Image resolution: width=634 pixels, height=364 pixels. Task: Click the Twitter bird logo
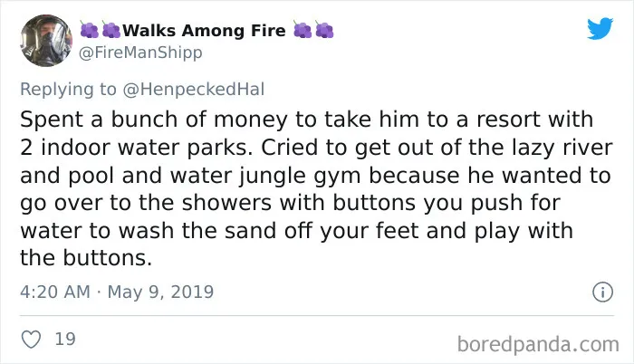tap(600, 28)
